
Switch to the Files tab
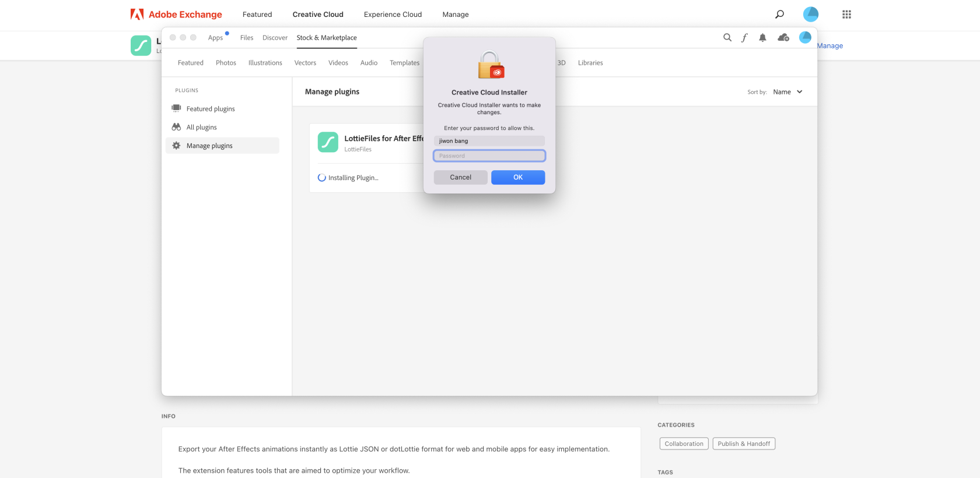point(247,38)
